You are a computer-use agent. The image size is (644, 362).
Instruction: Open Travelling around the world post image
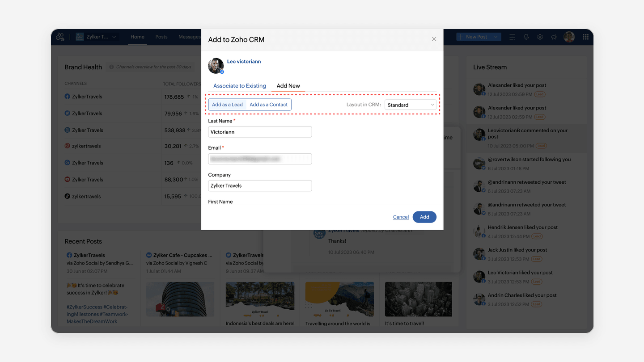click(339, 299)
